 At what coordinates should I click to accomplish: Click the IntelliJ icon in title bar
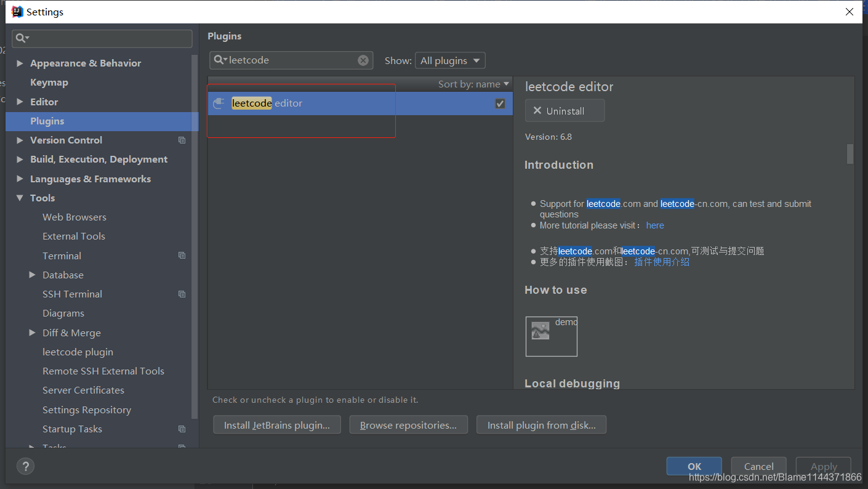point(17,12)
